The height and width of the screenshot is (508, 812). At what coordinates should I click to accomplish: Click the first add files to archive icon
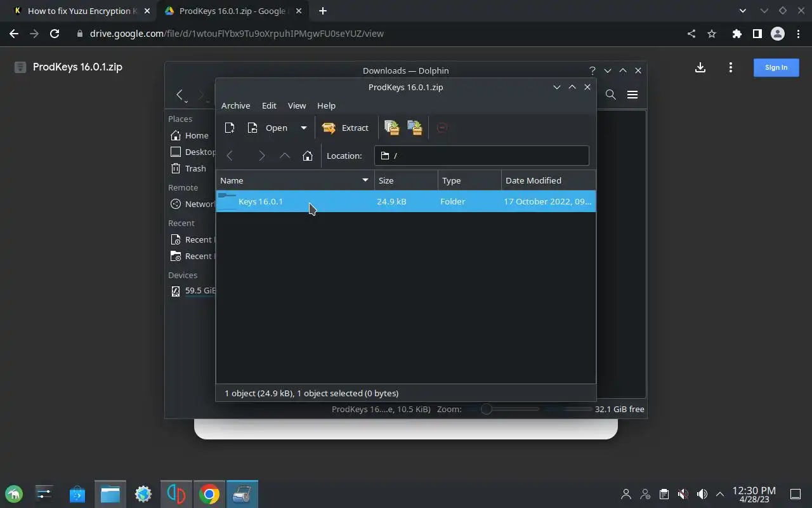tap(392, 128)
